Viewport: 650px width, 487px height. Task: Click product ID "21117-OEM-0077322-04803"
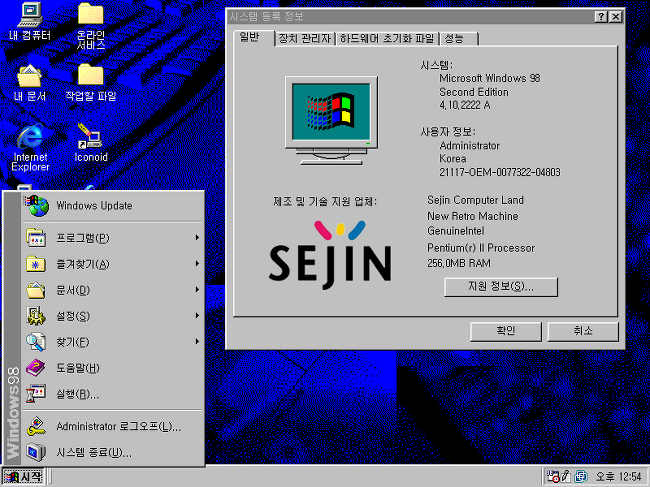[x=500, y=172]
